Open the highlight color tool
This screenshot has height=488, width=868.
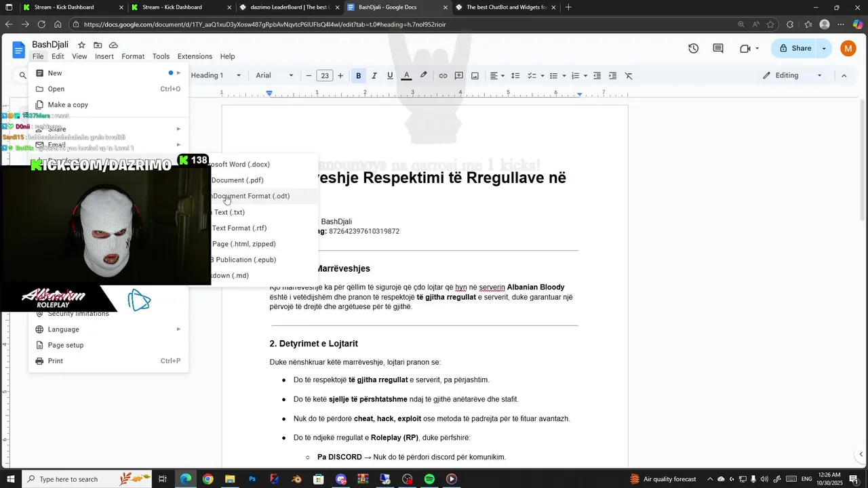(x=424, y=75)
